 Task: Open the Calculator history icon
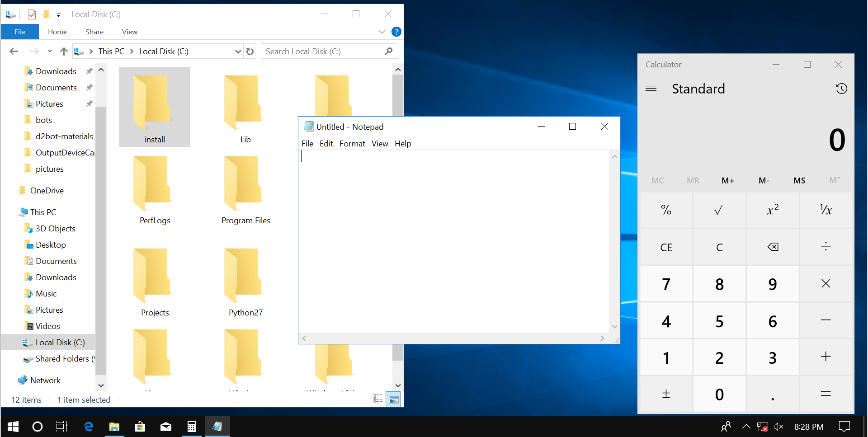pyautogui.click(x=841, y=89)
